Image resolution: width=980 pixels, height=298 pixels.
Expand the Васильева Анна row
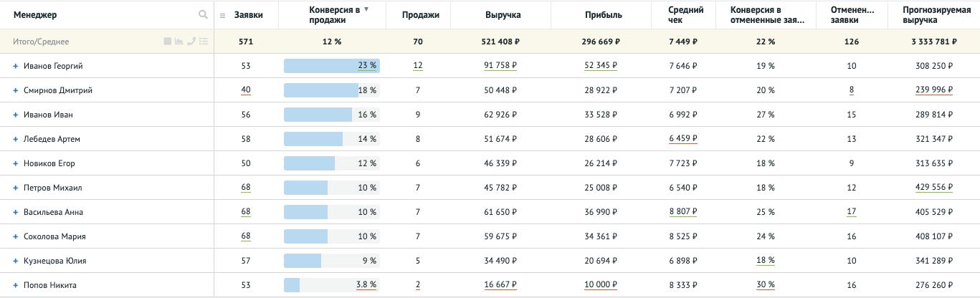(15, 212)
